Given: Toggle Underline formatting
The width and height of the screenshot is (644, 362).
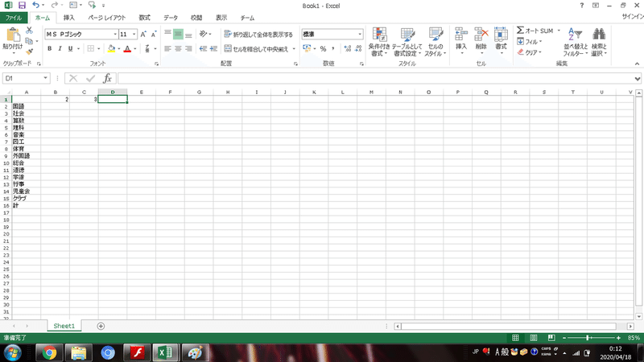Looking at the screenshot, I should click(70, 48).
